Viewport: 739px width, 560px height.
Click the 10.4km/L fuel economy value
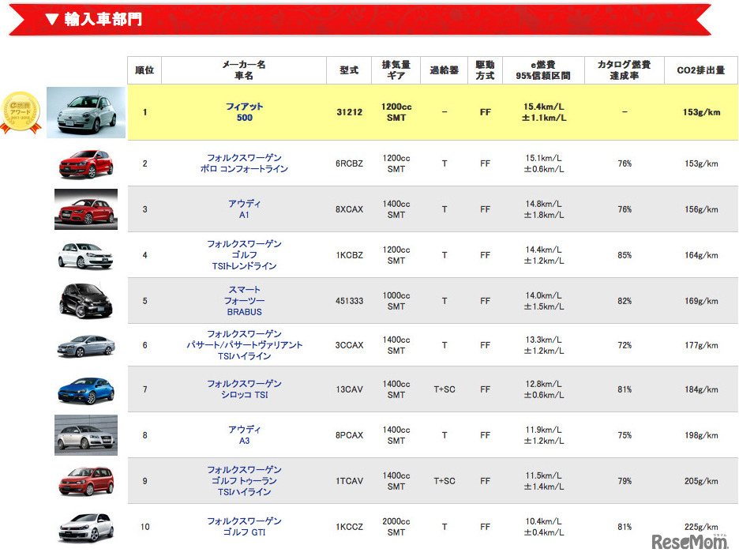543,521
